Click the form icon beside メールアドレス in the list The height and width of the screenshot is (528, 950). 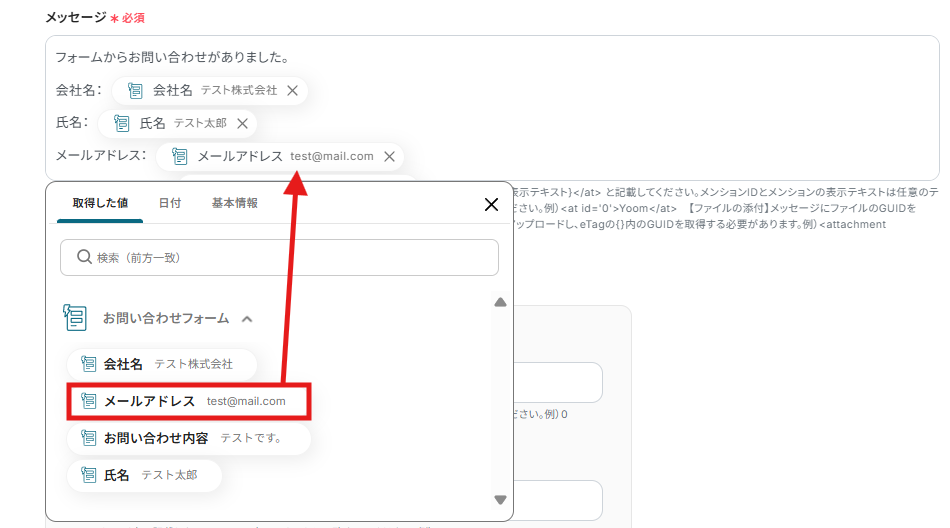click(x=89, y=401)
